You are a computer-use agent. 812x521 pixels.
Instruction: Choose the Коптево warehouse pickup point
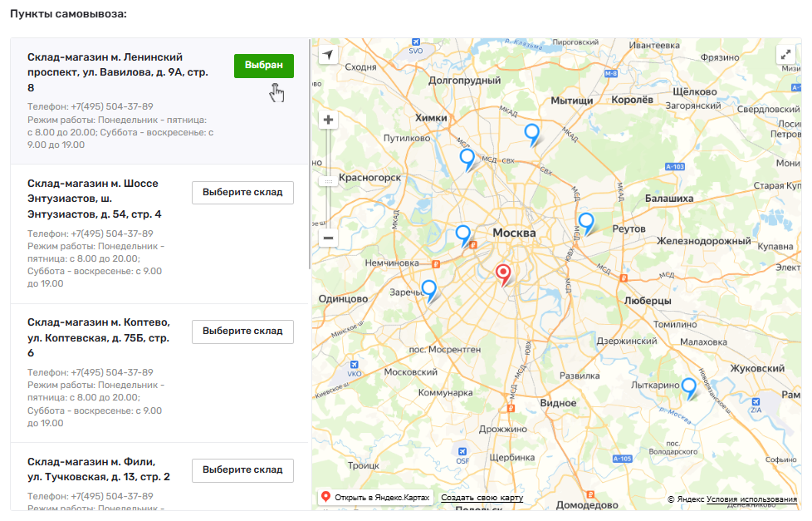click(242, 332)
